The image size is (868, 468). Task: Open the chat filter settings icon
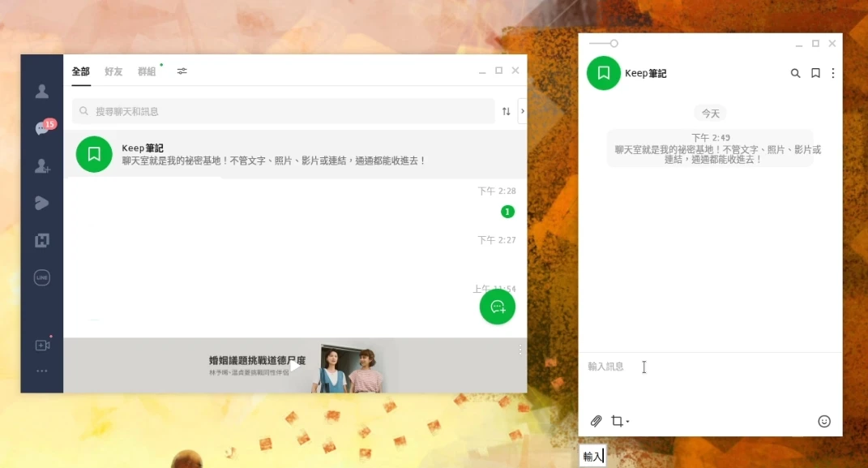click(x=182, y=71)
